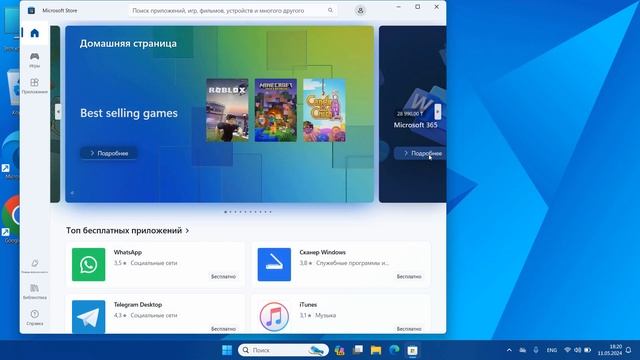The image size is (640, 360).
Task: Click Подробнее on Microsoft 365 banner
Action: point(421,153)
